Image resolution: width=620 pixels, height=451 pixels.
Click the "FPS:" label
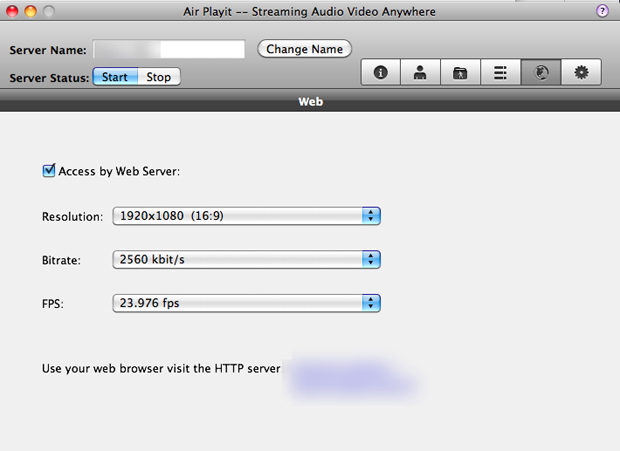tap(53, 304)
